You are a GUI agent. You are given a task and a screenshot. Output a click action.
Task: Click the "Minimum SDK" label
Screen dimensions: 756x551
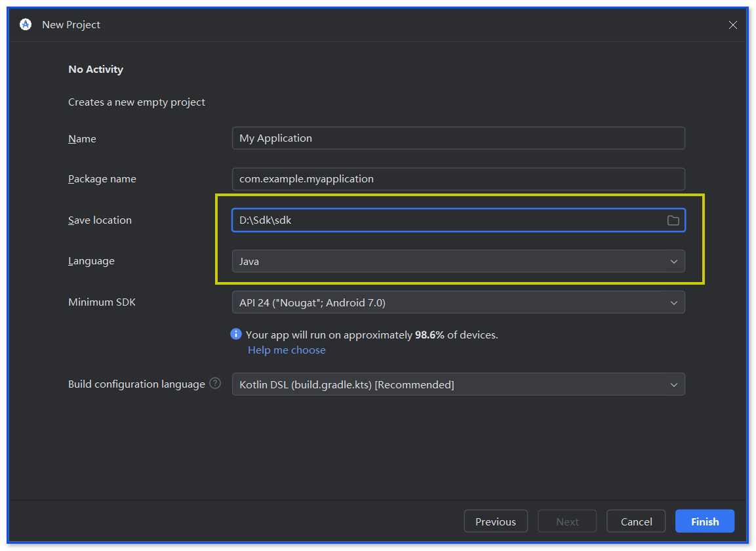[x=102, y=302]
